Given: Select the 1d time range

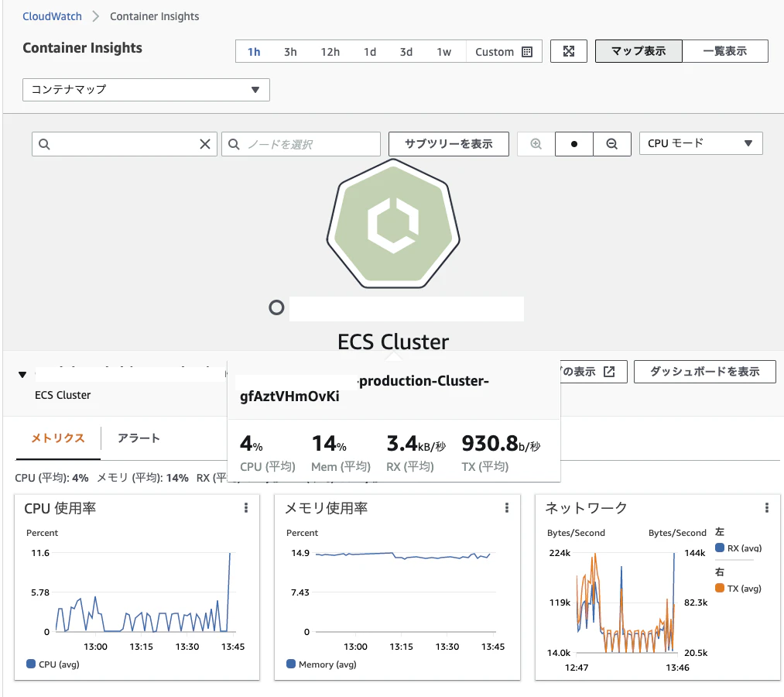Looking at the screenshot, I should click(370, 52).
